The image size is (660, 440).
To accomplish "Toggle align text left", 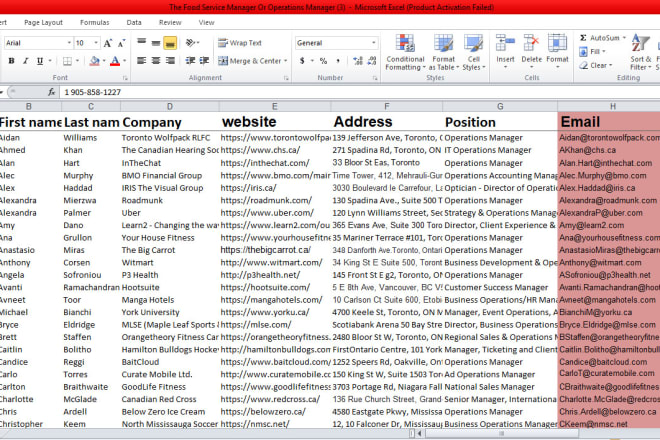I will 141,61.
